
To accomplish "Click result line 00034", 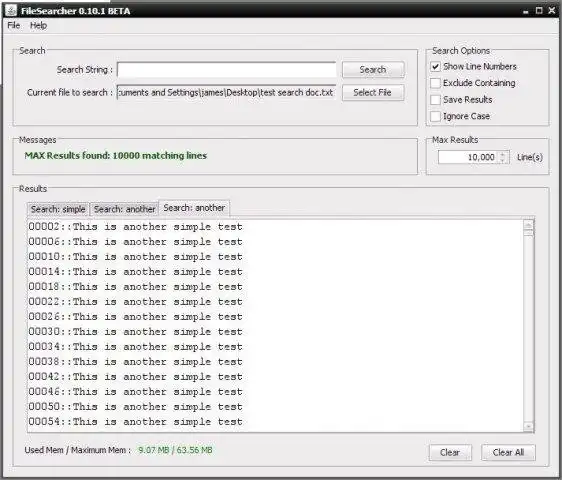I will coord(135,347).
